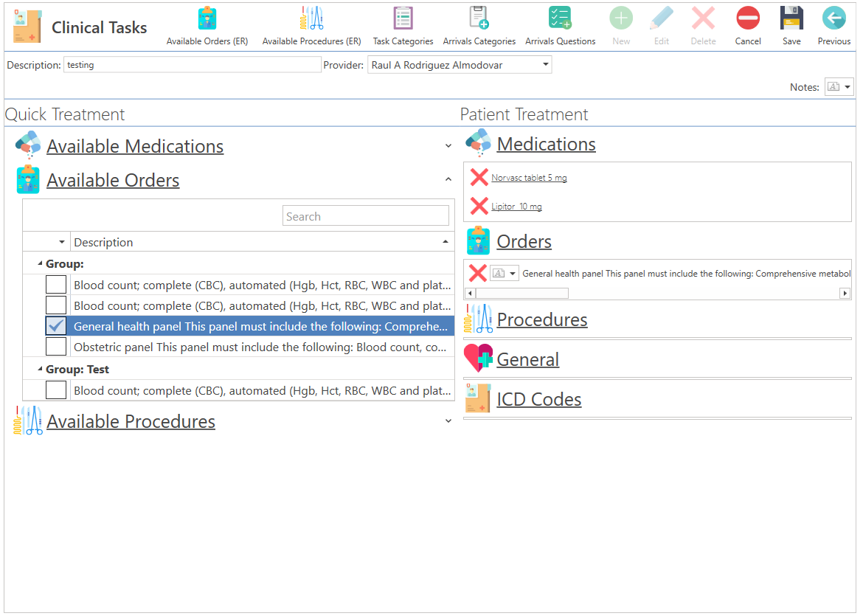
Task: Click the left arrow of Orders scrollbar
Action: click(x=470, y=293)
